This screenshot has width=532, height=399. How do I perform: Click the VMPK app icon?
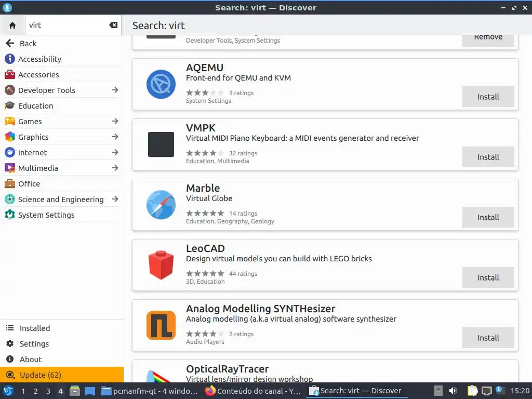[x=161, y=144]
